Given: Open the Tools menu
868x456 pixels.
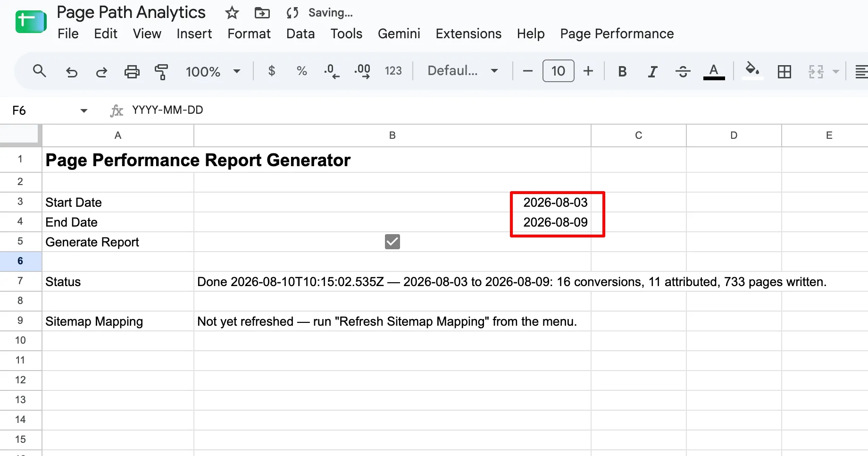Looking at the screenshot, I should pos(346,34).
